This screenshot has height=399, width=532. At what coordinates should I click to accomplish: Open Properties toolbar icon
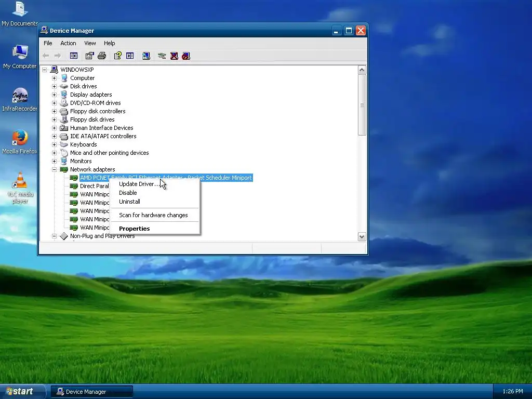pos(89,56)
